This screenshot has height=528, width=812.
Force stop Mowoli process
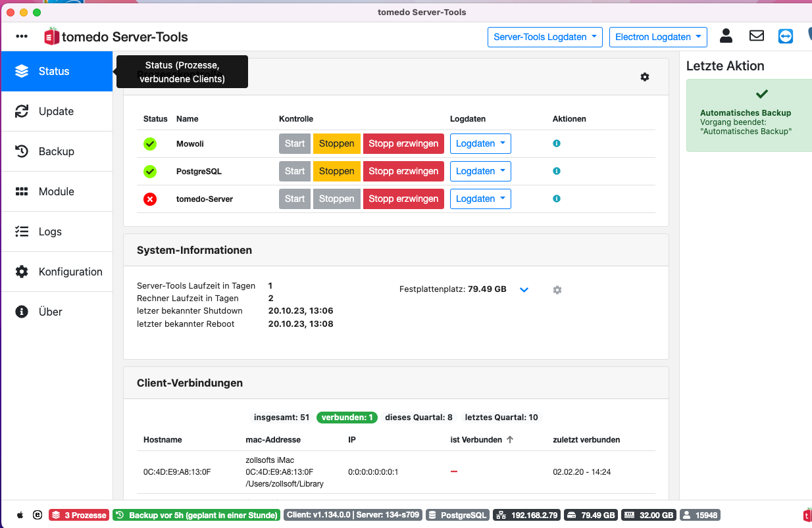[x=403, y=143]
